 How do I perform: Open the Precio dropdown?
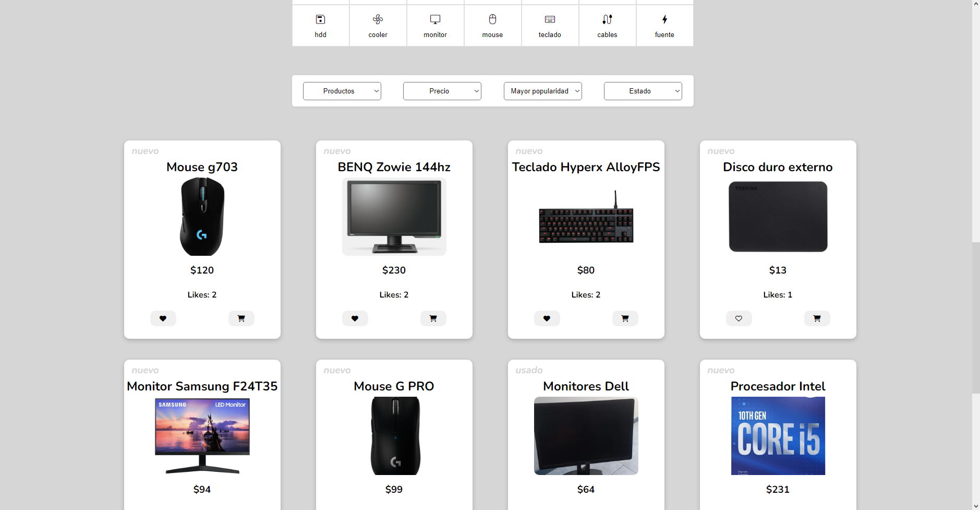click(x=442, y=91)
